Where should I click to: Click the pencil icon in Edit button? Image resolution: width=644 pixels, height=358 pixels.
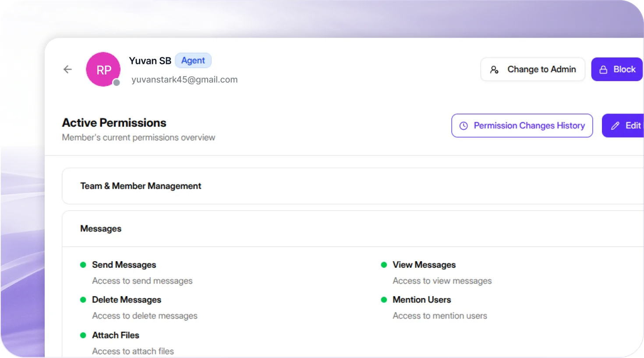click(x=615, y=126)
